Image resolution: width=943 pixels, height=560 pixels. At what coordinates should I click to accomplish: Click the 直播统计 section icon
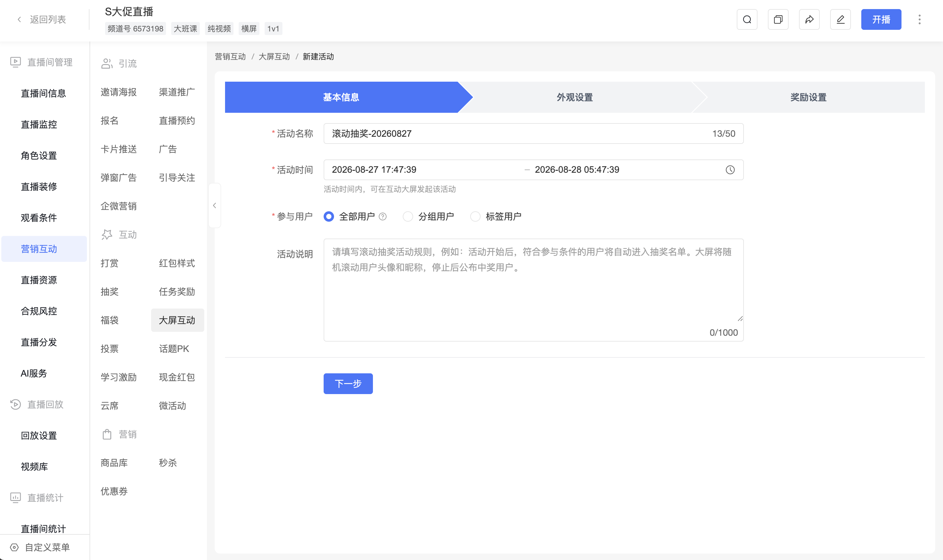(16, 497)
